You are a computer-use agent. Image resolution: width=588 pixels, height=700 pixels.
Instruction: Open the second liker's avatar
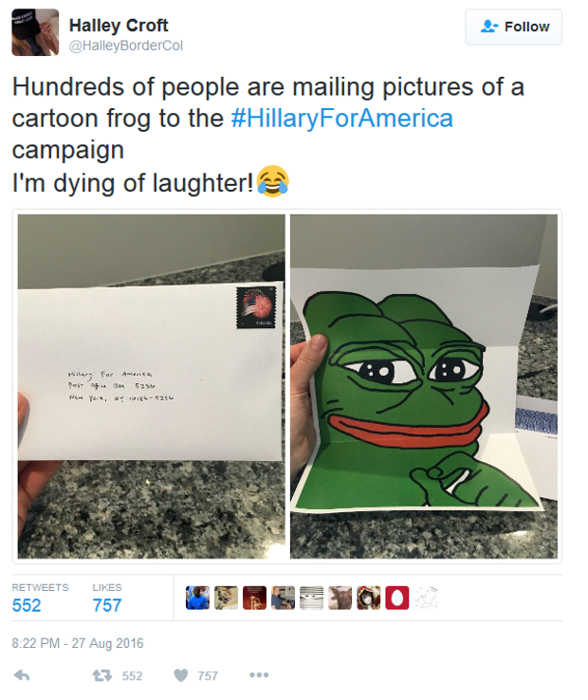pyautogui.click(x=227, y=598)
